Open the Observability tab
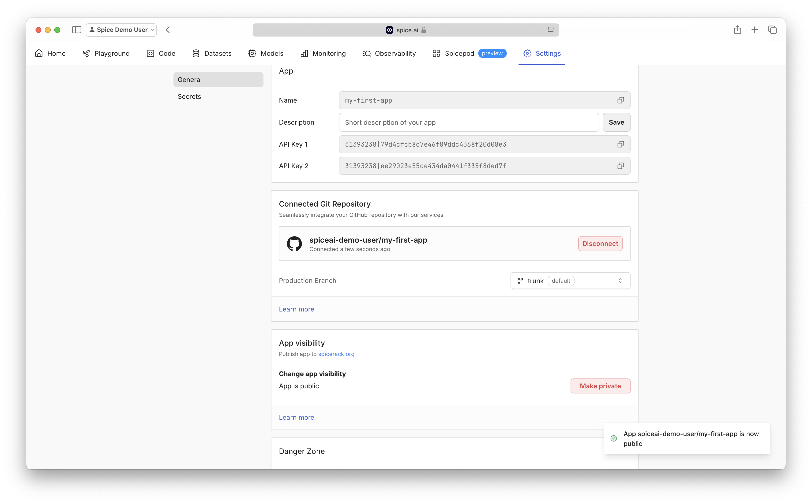 [x=389, y=53]
